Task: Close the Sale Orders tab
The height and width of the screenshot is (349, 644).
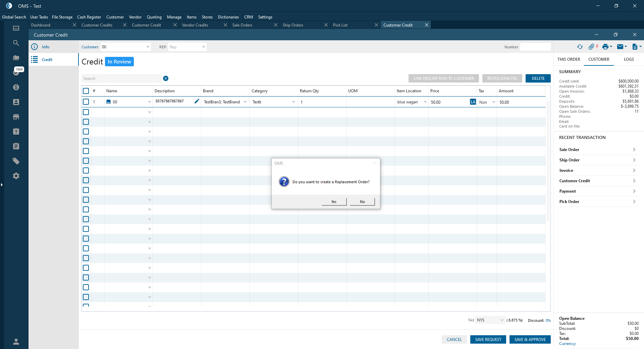Action: click(276, 25)
